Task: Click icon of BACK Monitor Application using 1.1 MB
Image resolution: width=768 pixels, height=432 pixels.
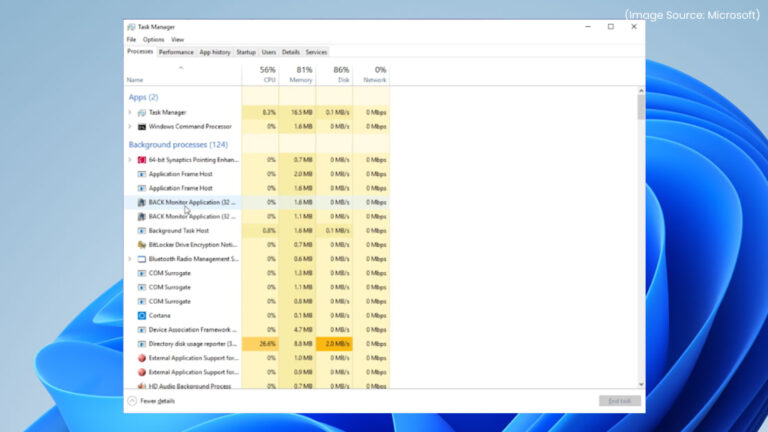Action: [142, 216]
